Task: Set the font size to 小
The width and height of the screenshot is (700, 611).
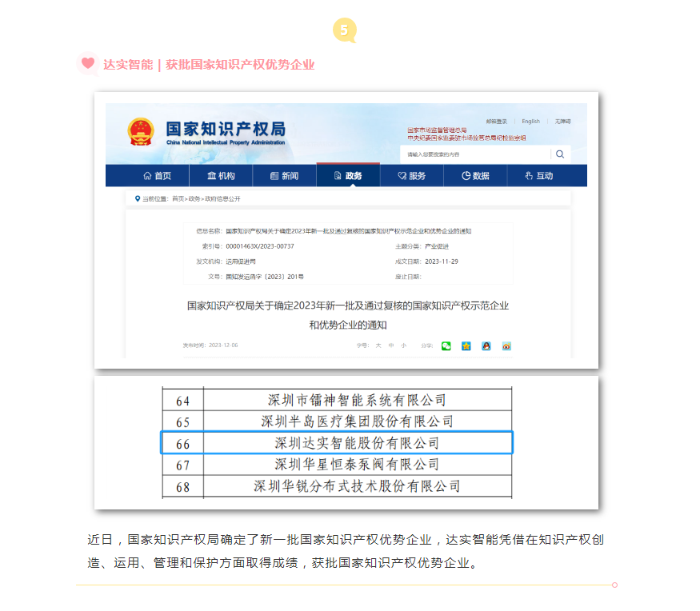Action: click(403, 345)
